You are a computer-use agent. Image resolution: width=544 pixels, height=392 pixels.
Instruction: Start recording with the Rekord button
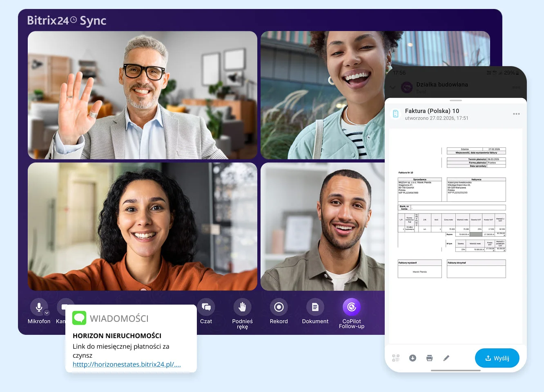pos(279,307)
